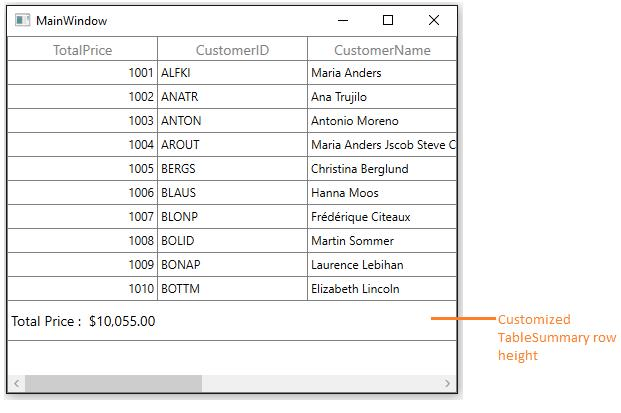Select the Hanna Moos name cell

tap(382, 193)
